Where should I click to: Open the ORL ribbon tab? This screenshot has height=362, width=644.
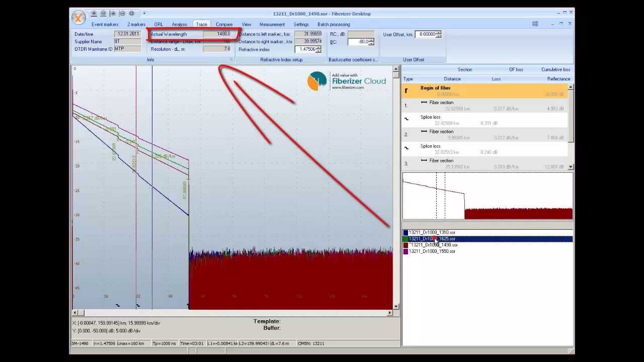click(158, 24)
